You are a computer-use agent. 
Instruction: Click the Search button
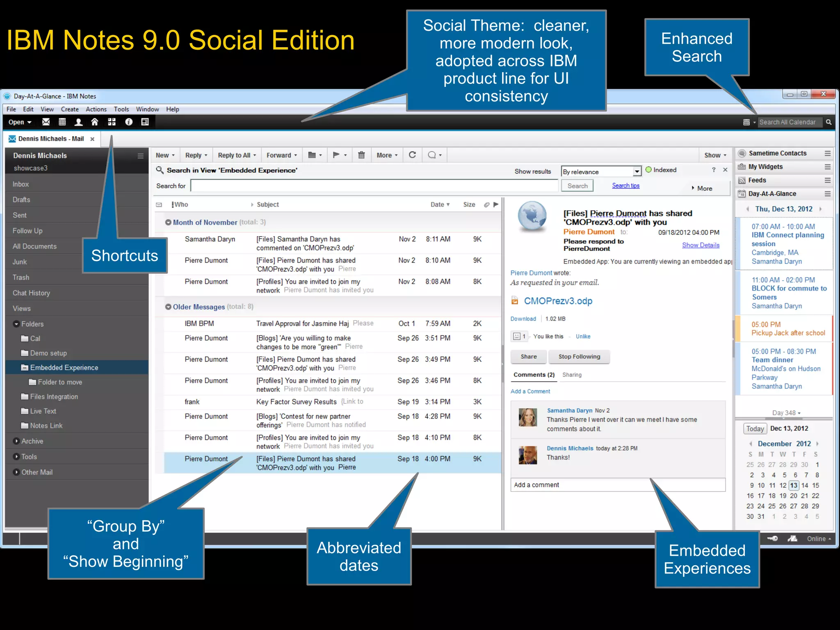point(577,186)
